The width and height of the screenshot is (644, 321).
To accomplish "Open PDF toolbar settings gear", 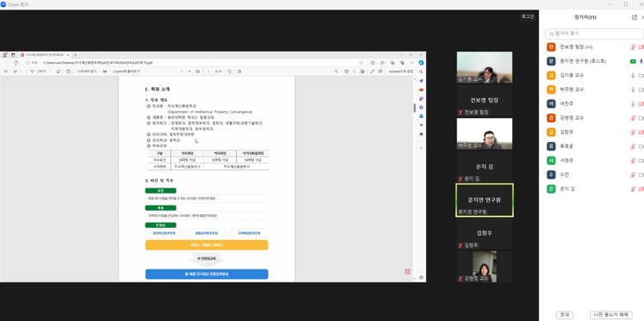I will 381,71.
